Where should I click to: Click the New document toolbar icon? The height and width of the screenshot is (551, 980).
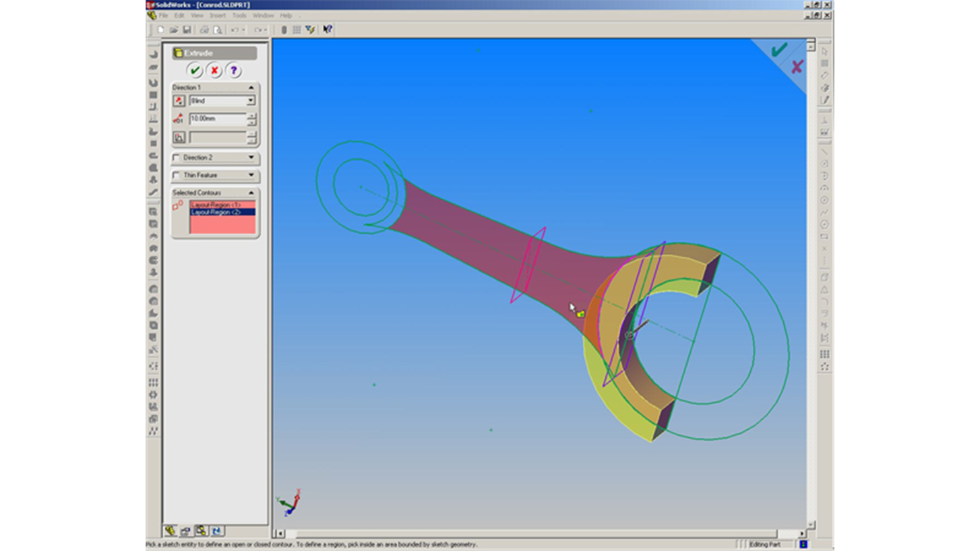click(160, 30)
